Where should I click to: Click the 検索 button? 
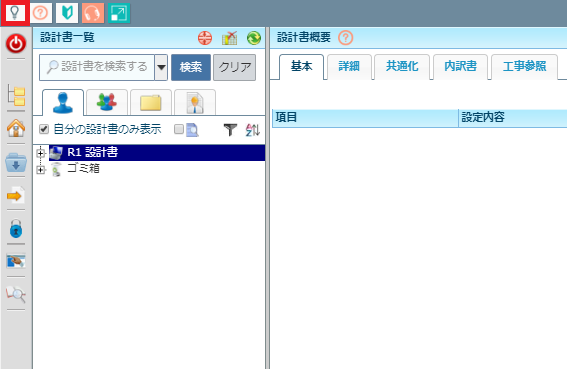pos(191,67)
